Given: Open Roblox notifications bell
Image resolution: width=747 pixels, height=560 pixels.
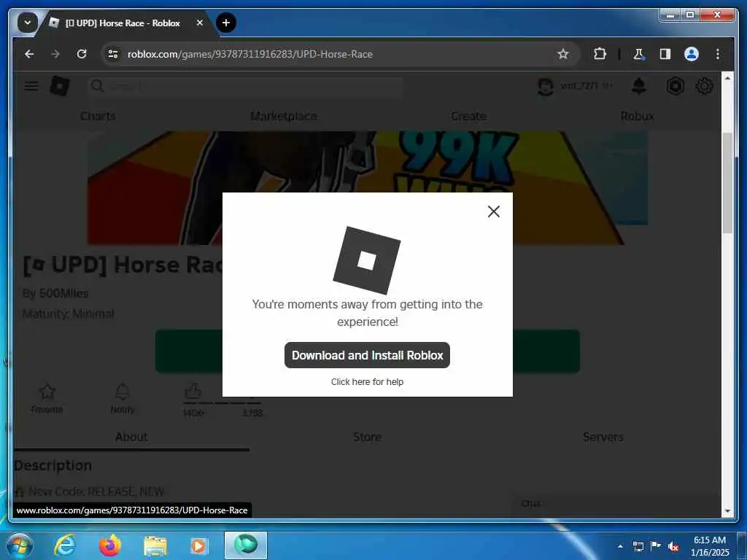Looking at the screenshot, I should click(x=639, y=86).
